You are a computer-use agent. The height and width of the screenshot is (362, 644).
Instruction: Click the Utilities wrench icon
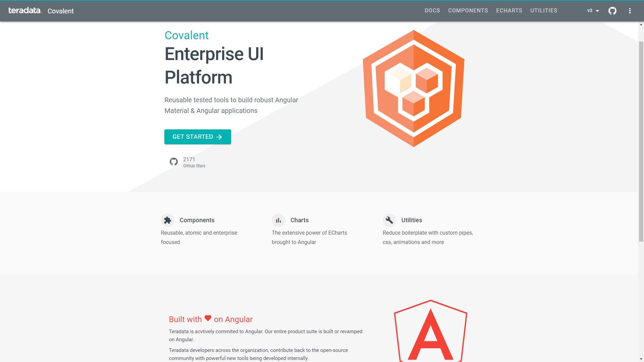point(389,220)
